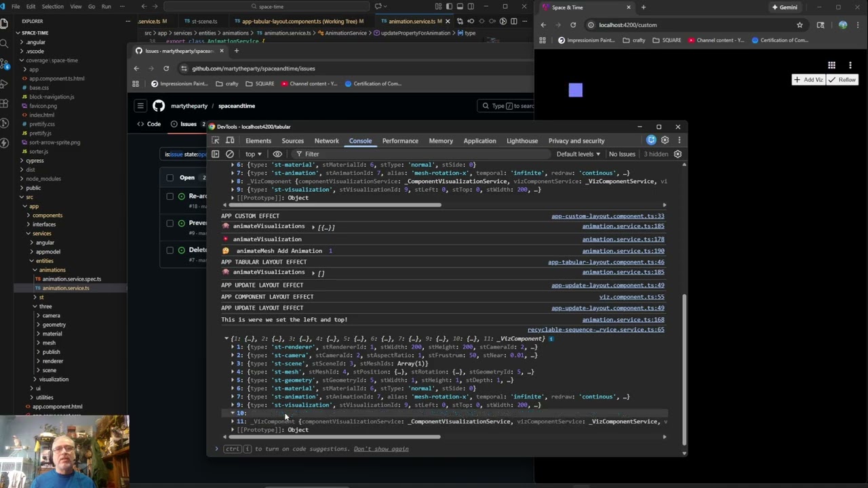Viewport: 868px width, 488px height.
Task: Expand entry 5 'st-geometry' in console object
Action: tap(233, 380)
